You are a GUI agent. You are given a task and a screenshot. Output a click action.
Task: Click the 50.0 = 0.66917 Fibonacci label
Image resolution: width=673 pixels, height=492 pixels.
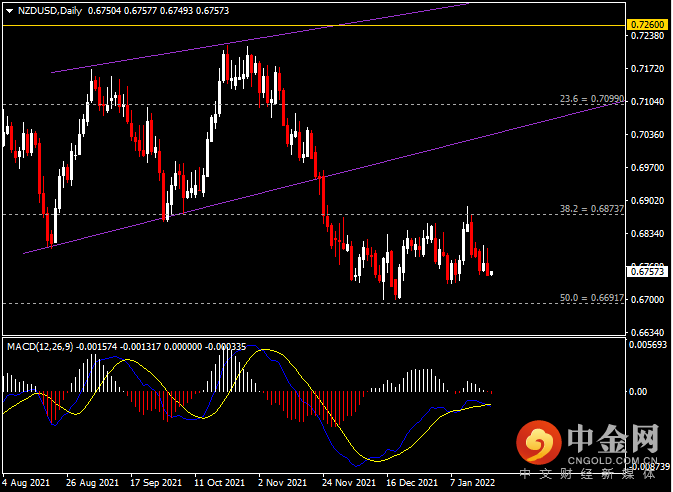tap(591, 297)
